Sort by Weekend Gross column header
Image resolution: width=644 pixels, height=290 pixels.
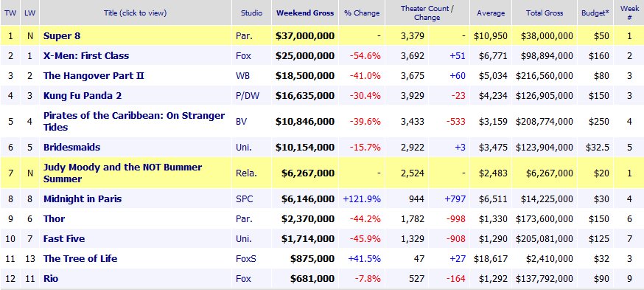coord(305,13)
